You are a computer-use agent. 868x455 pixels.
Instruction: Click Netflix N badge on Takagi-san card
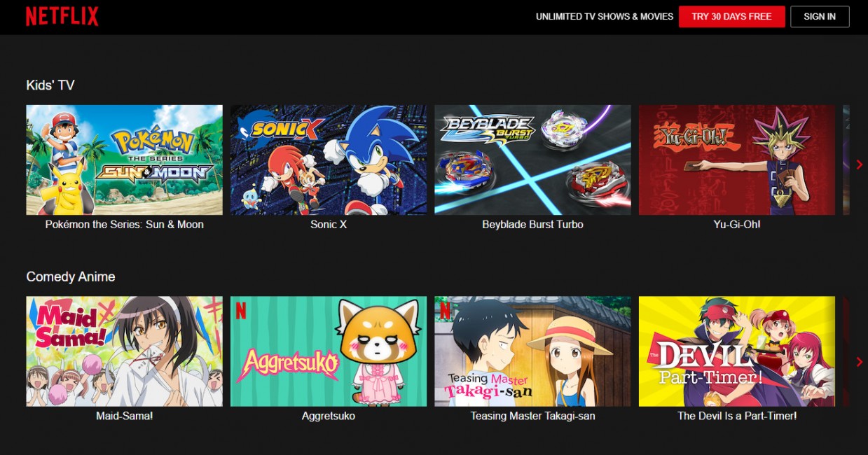tap(445, 311)
